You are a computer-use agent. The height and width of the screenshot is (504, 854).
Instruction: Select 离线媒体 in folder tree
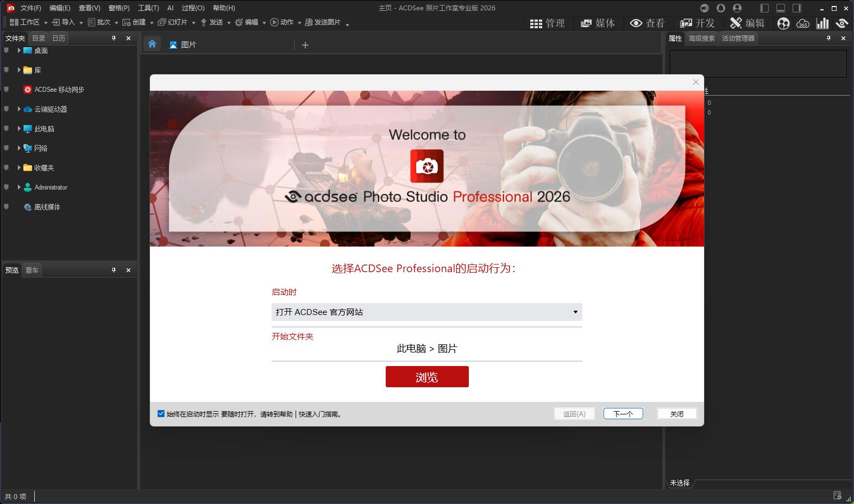[x=47, y=207]
